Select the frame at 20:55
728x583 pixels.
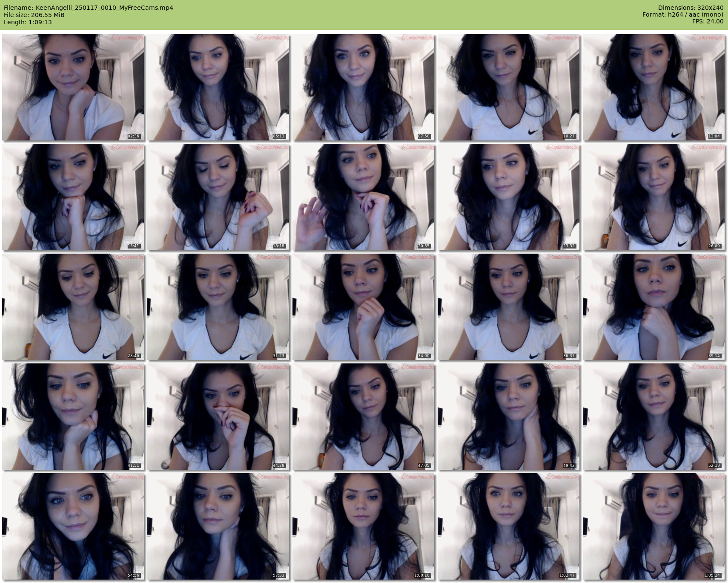pyautogui.click(x=364, y=197)
